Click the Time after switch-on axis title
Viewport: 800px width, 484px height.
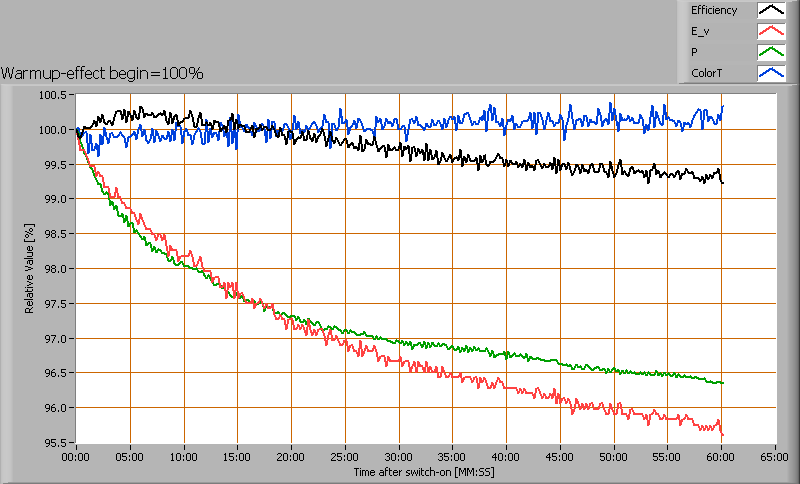tap(426, 470)
